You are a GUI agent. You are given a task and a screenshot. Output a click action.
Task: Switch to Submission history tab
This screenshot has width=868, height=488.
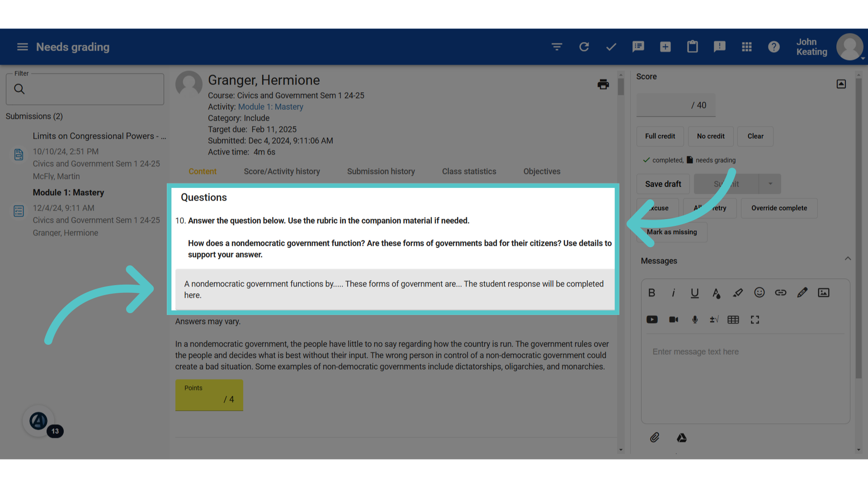(x=381, y=171)
